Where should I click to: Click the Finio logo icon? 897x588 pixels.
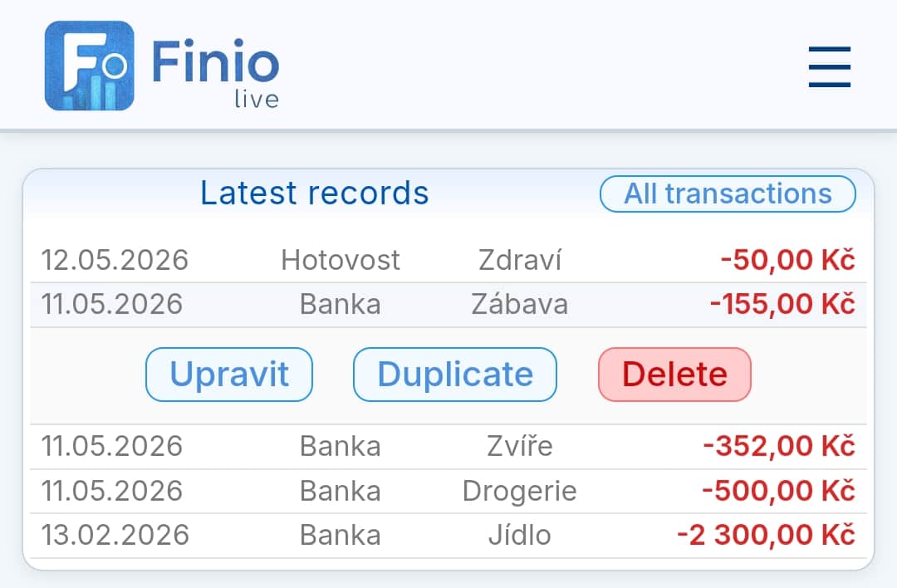[x=89, y=66]
